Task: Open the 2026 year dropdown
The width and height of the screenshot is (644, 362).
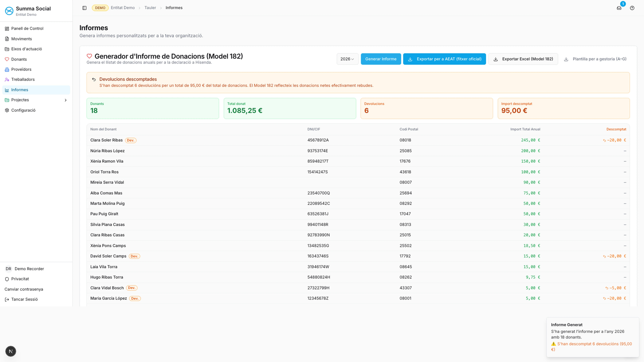Action: (347, 59)
